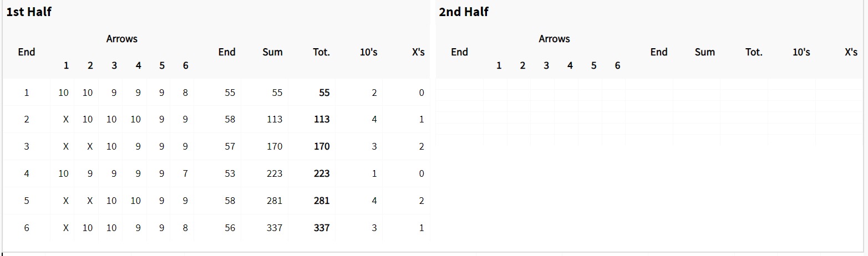Click the end score 56 in row 6
868x256 pixels.
[x=230, y=228]
